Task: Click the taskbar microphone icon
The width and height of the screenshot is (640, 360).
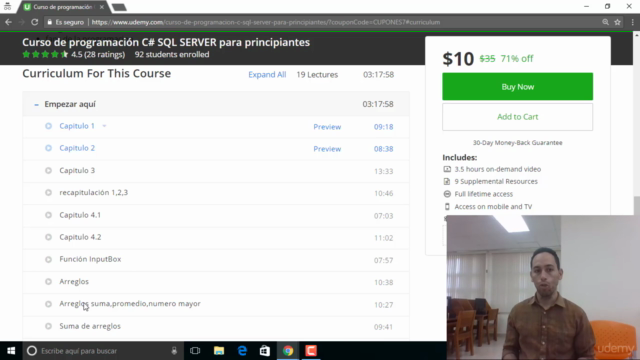Action: tap(174, 351)
